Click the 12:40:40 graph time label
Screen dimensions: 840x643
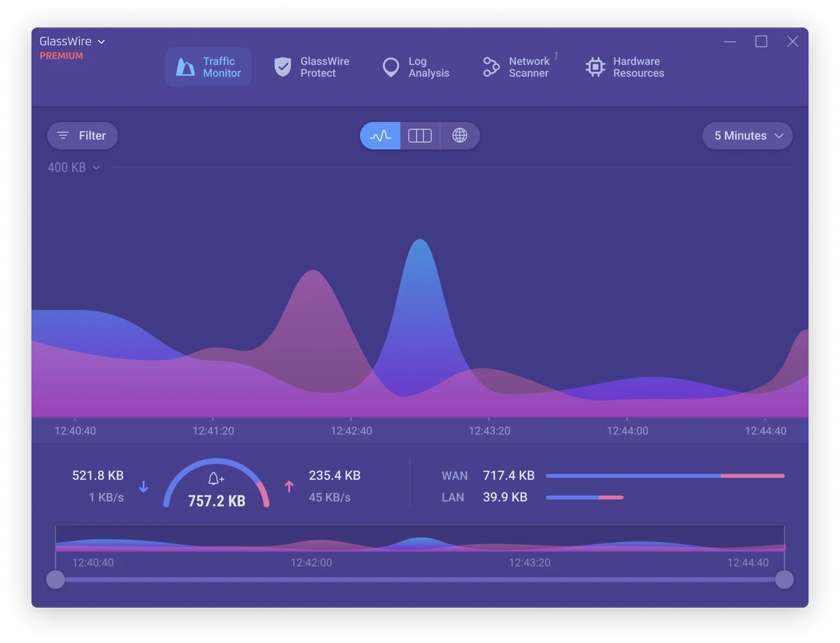tap(75, 431)
